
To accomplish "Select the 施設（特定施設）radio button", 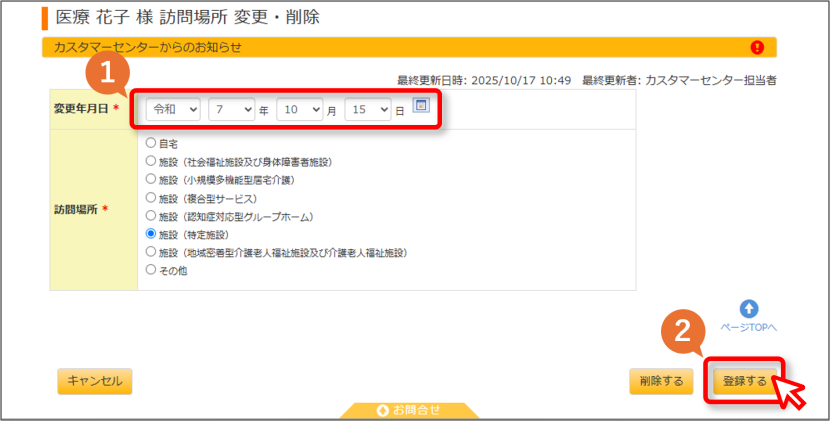I will [151, 234].
